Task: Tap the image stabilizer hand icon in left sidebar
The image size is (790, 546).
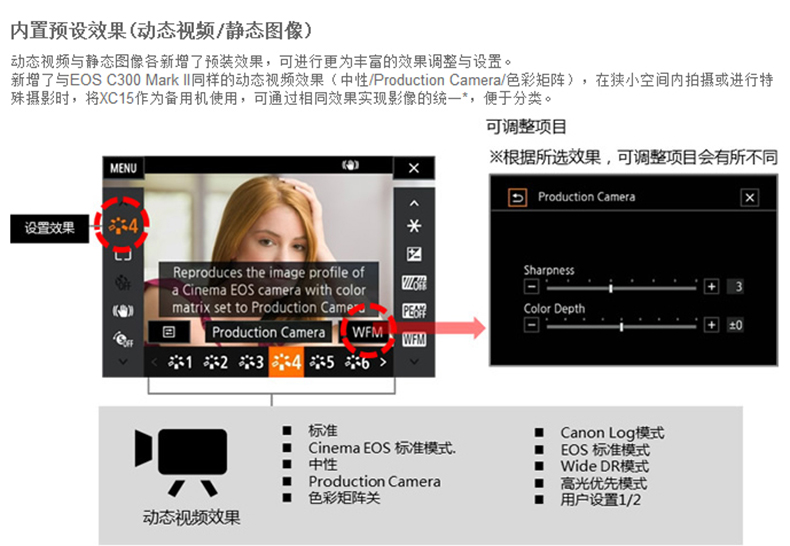Action: pyautogui.click(x=123, y=311)
